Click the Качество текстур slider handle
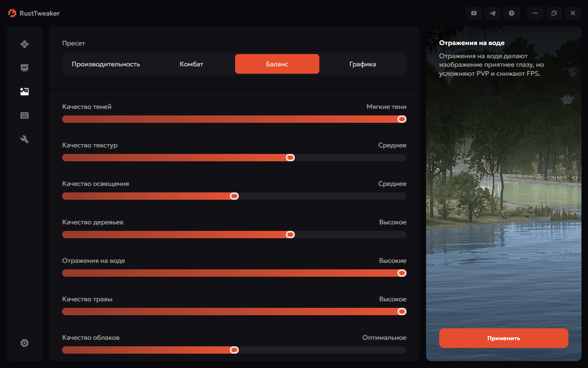The width and height of the screenshot is (588, 368). (x=290, y=158)
